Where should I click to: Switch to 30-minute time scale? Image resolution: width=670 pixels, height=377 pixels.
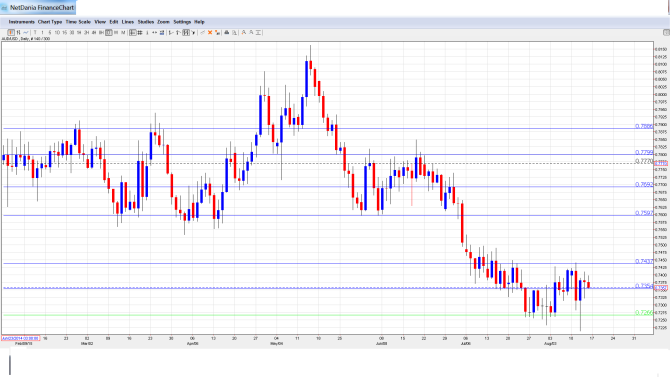pos(72,32)
